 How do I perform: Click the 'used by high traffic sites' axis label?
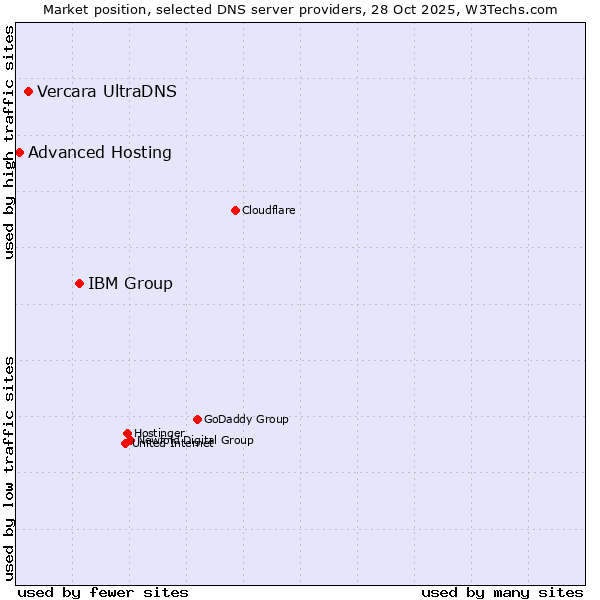tap(9, 142)
